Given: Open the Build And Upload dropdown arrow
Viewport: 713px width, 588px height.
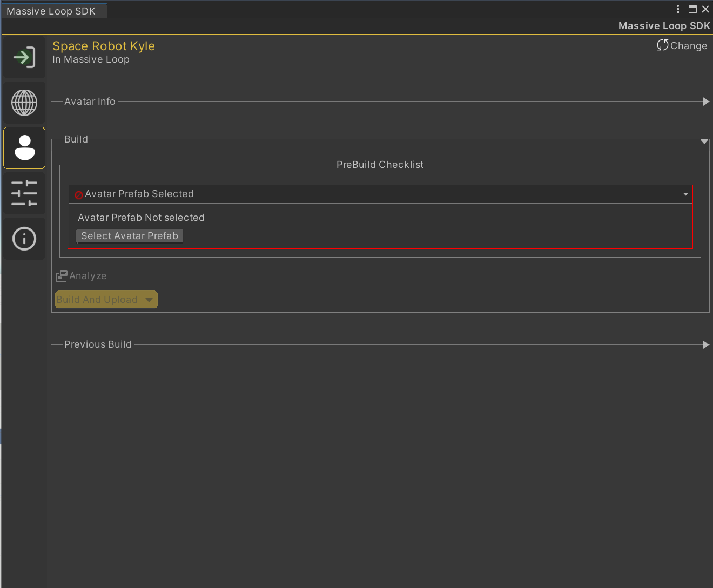Looking at the screenshot, I should (x=149, y=300).
